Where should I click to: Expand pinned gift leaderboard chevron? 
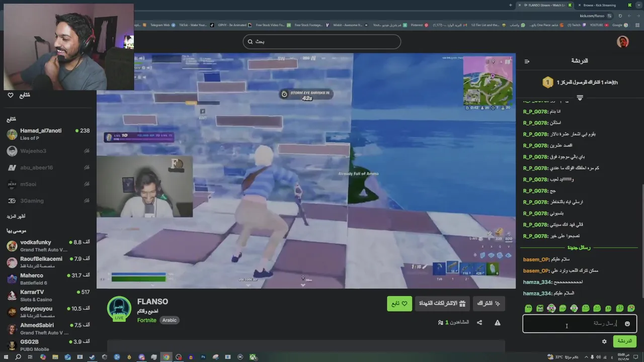point(580,98)
